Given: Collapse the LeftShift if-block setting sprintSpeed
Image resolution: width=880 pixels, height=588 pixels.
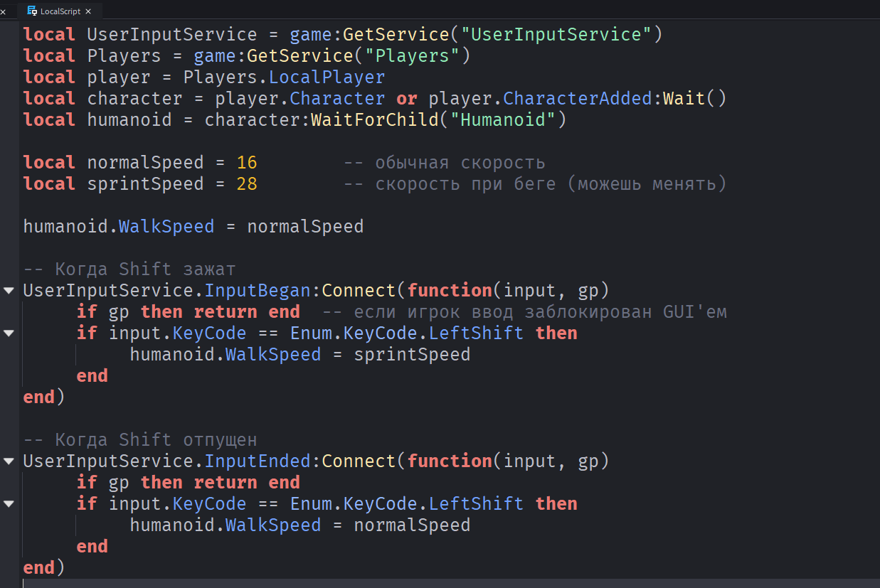Looking at the screenshot, I should point(9,333).
